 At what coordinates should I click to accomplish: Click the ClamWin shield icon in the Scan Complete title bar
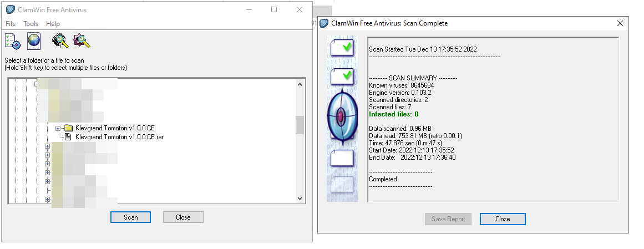coord(324,23)
